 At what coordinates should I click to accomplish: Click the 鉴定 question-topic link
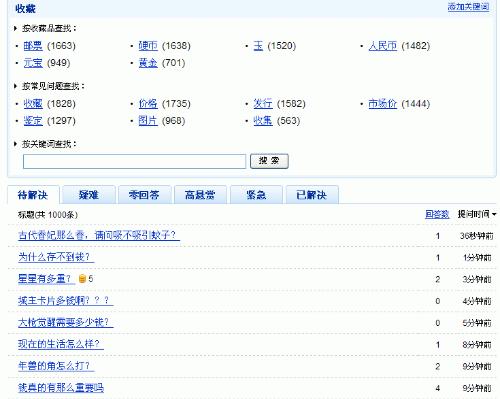point(33,121)
